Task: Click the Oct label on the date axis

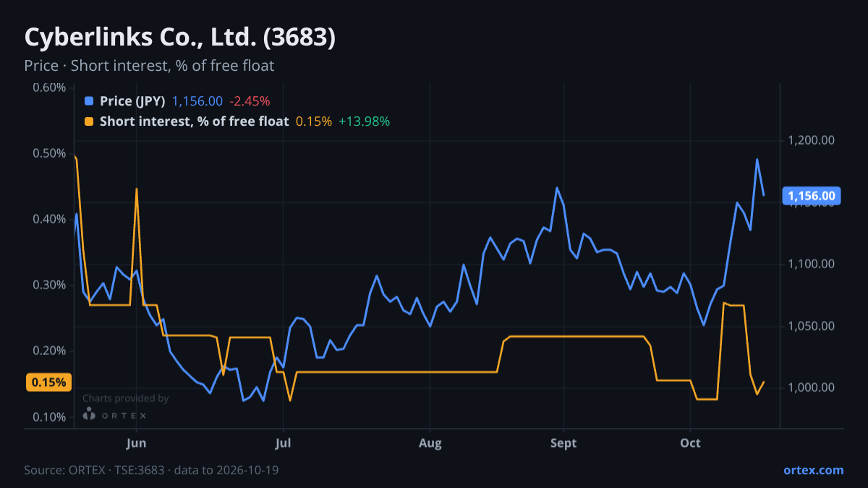Action: pos(691,443)
